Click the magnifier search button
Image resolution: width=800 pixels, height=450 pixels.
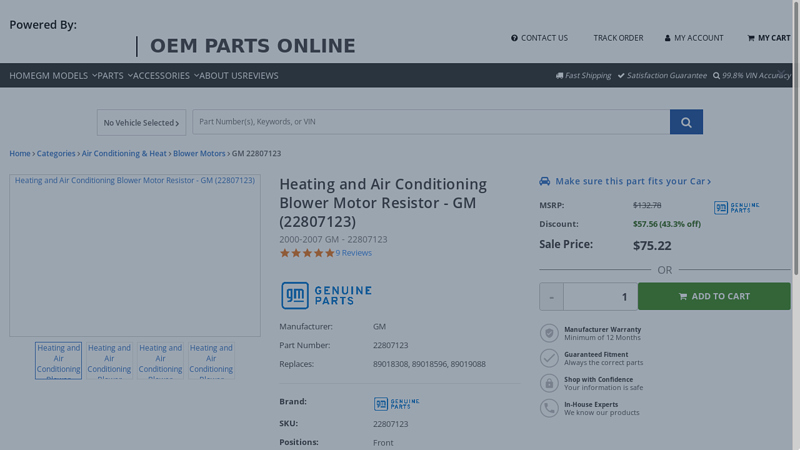686,122
